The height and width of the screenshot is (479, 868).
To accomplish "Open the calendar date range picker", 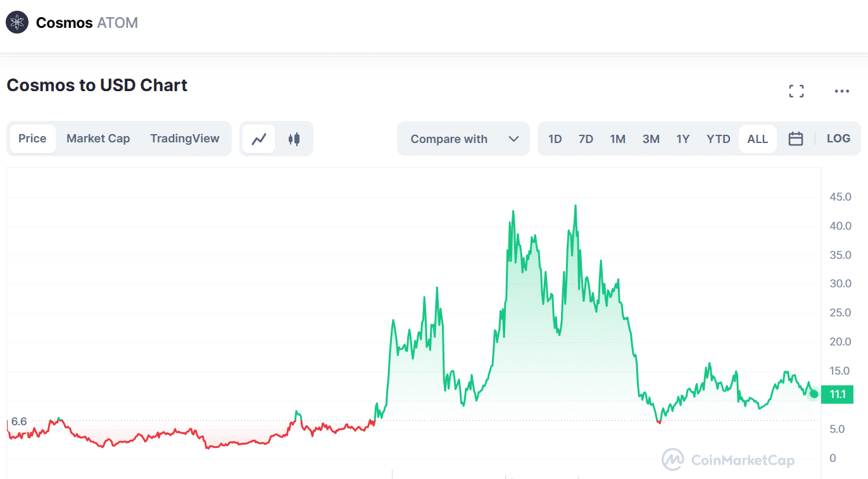I will point(796,139).
